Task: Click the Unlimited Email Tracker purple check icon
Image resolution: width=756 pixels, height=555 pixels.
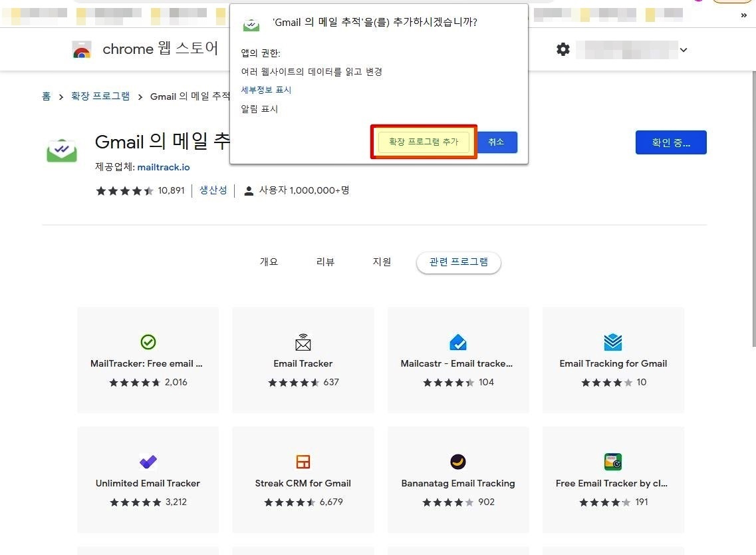Action: [x=148, y=462]
